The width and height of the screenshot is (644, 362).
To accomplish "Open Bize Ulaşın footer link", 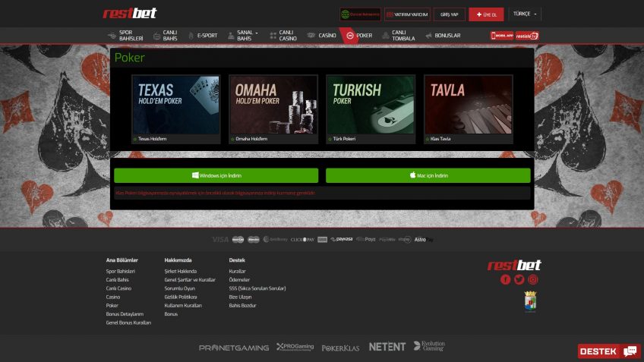I will coord(240,297).
